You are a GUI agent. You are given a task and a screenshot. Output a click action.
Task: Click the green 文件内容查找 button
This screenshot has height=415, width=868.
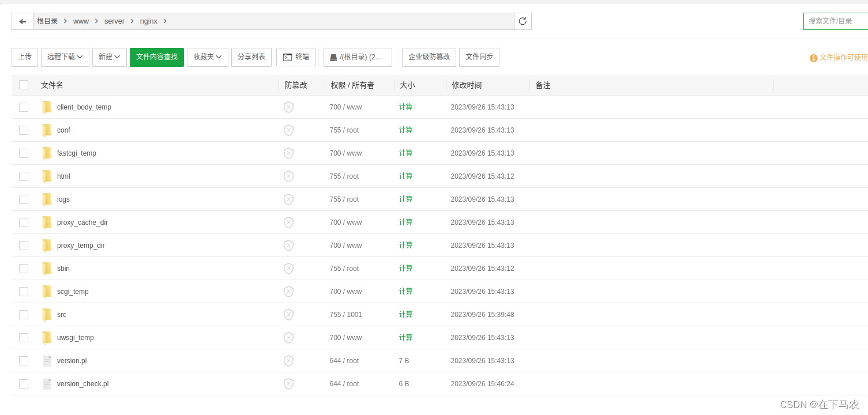tap(157, 57)
